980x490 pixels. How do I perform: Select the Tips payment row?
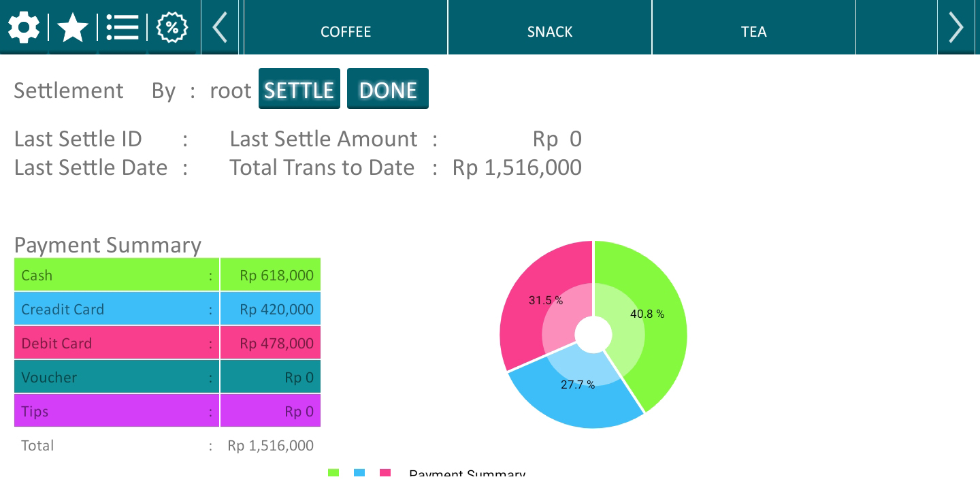click(167, 410)
